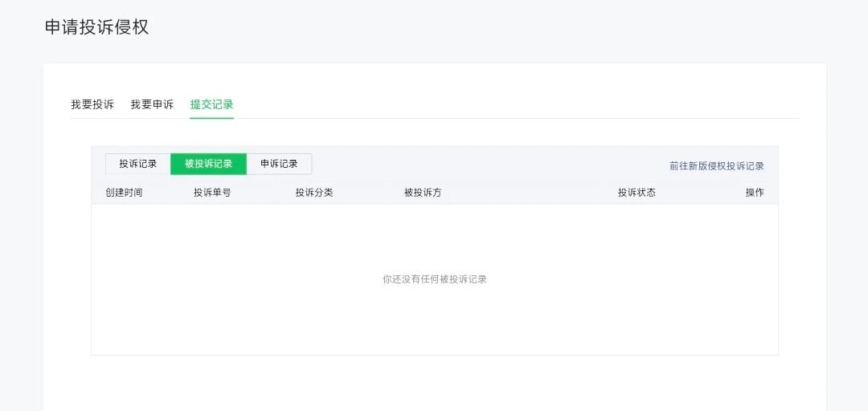The width and height of the screenshot is (868, 411).
Task: Click the green underline beneath 提交记录
Action: point(211,118)
